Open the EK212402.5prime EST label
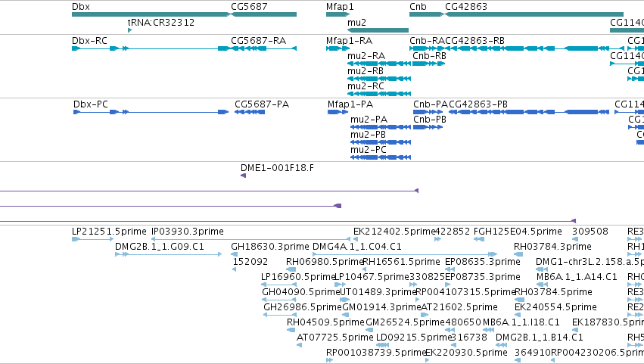644x364 pixels. [x=394, y=232]
